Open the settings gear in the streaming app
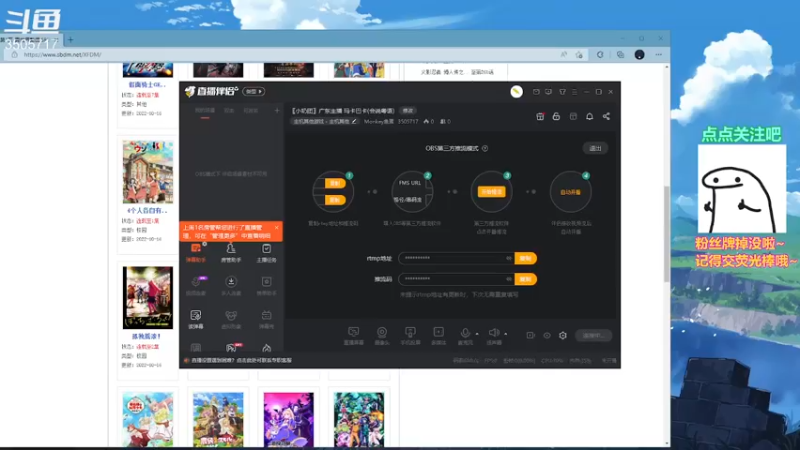The image size is (800, 450). pos(563,335)
